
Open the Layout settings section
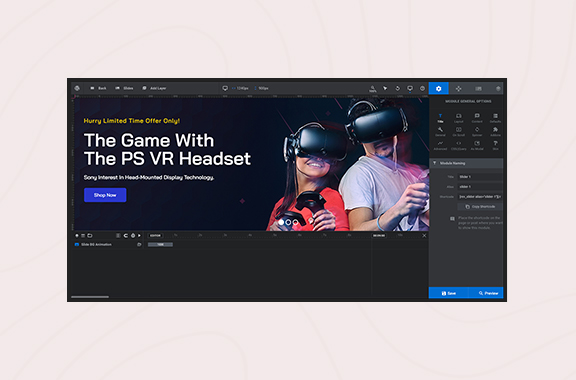coord(458,118)
